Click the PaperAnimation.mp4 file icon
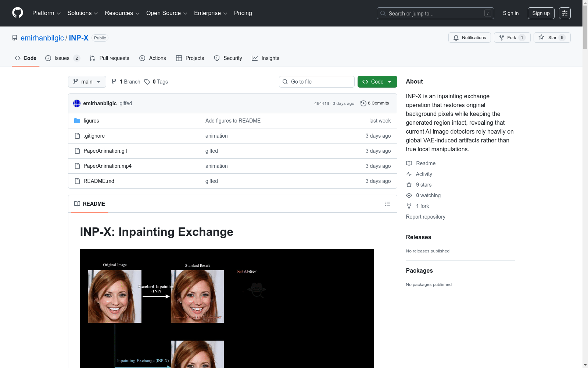This screenshot has width=588, height=368. (x=77, y=166)
